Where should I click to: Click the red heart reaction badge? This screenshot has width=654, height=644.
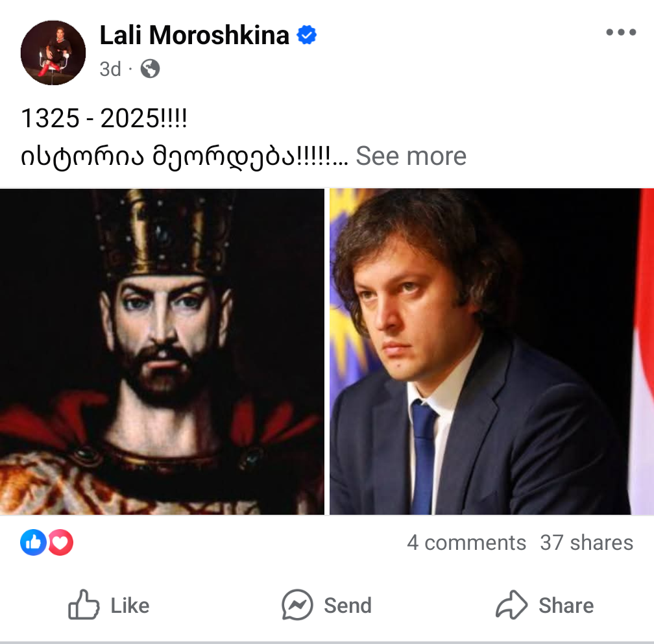pyautogui.click(x=60, y=543)
